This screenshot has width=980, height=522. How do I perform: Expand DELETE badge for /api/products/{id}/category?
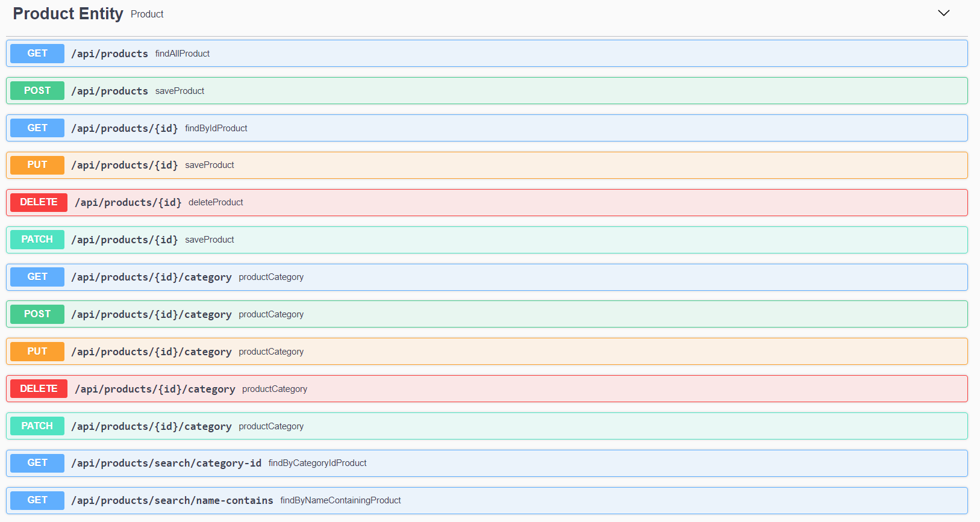39,389
